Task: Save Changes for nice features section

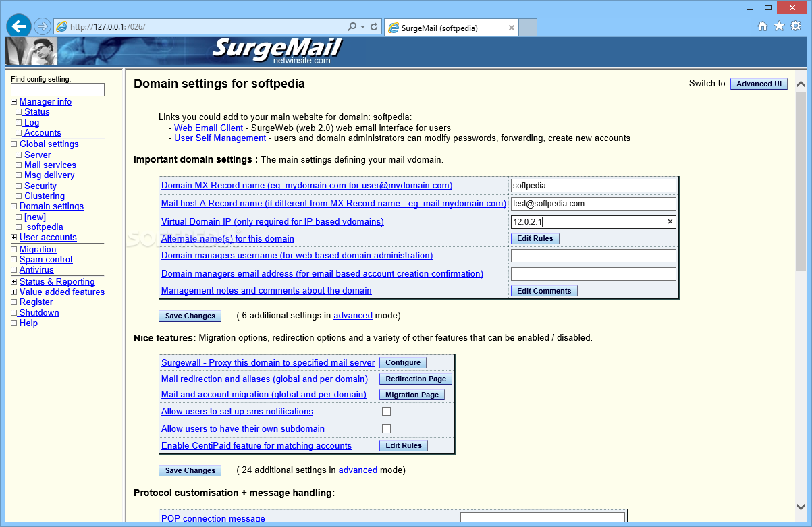Action: coord(190,471)
